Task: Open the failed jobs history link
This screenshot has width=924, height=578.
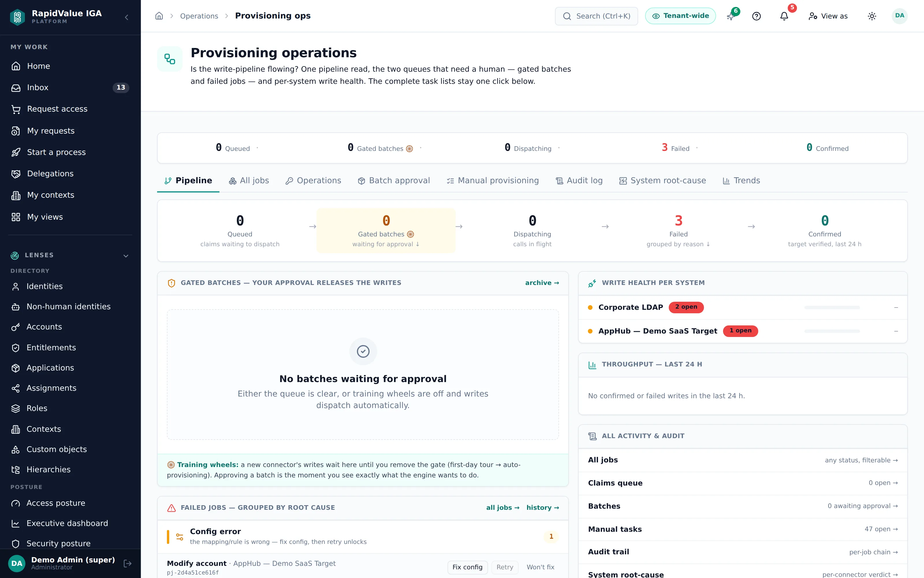Action: 543,508
